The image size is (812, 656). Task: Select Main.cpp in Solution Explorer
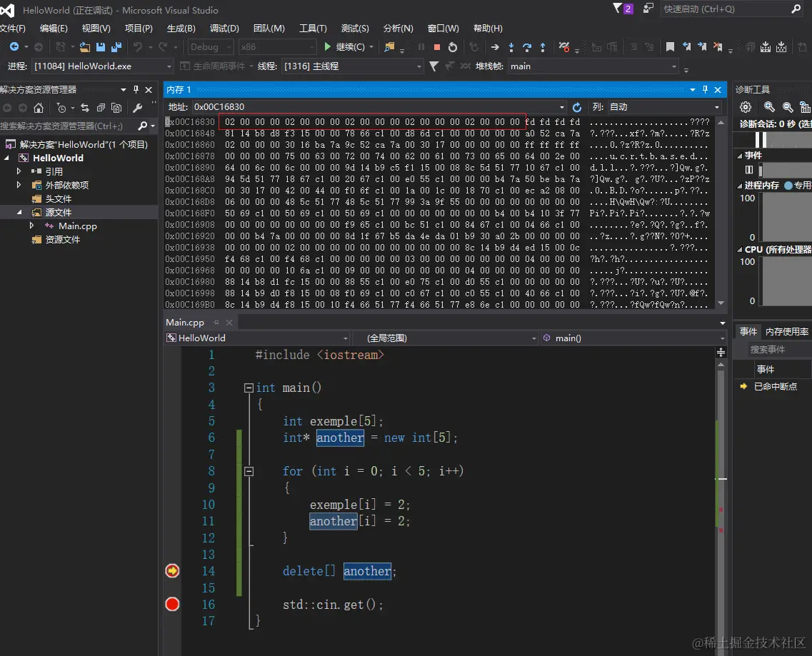[x=77, y=226]
